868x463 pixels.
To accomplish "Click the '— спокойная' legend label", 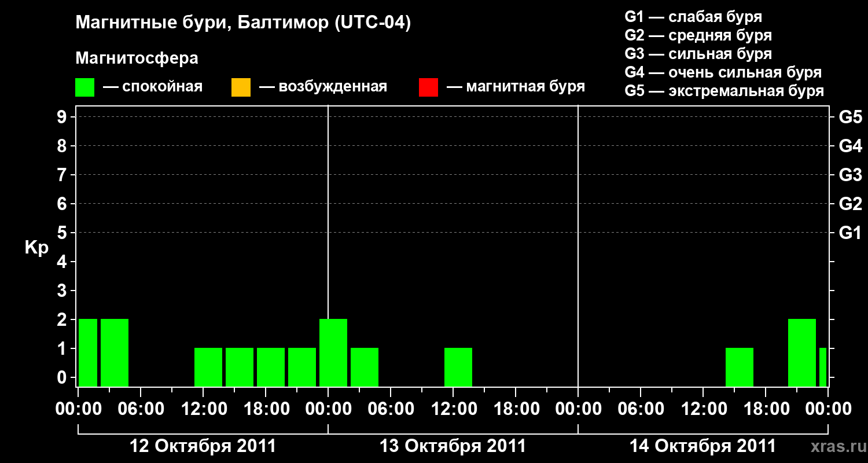I will click(153, 87).
